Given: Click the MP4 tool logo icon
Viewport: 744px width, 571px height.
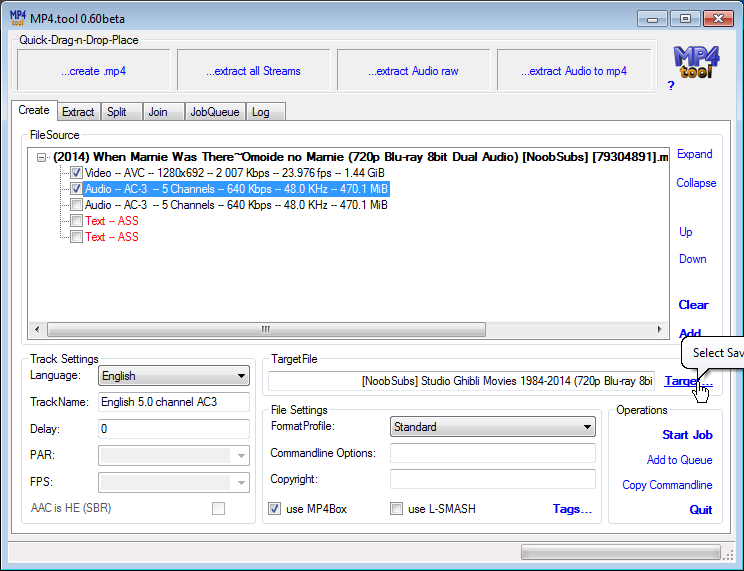Looking at the screenshot, I should pos(692,62).
